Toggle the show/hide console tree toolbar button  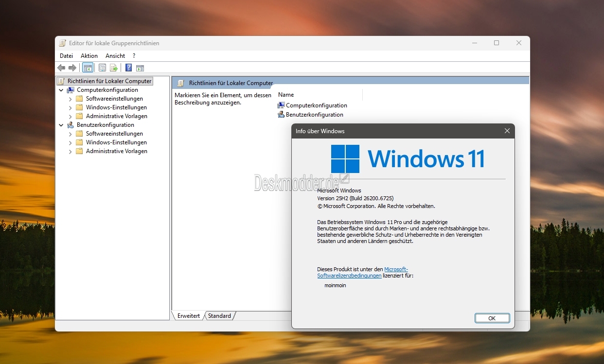pos(88,68)
